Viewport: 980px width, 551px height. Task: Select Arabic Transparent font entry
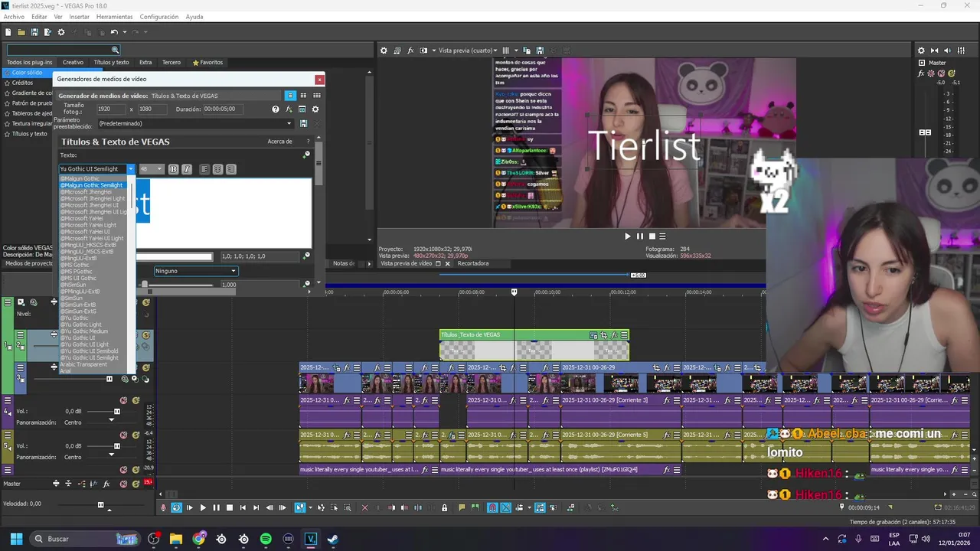(x=83, y=364)
